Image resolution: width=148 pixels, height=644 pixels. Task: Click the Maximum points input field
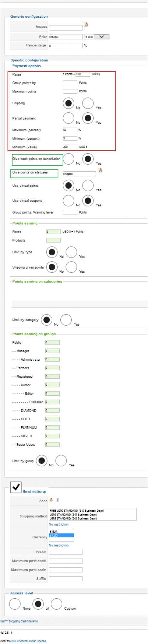(x=70, y=91)
